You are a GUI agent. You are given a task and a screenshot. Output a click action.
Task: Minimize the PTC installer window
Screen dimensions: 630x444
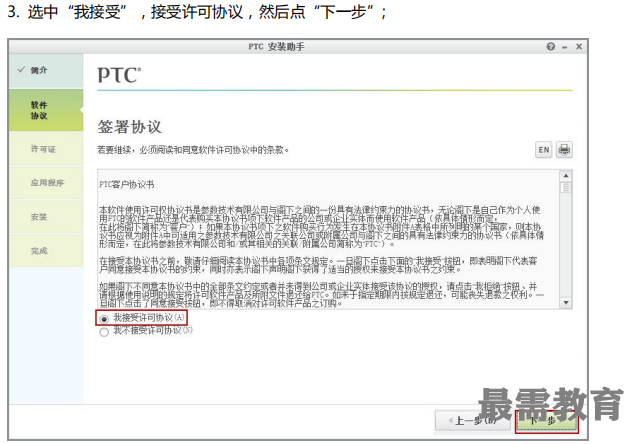pos(565,47)
